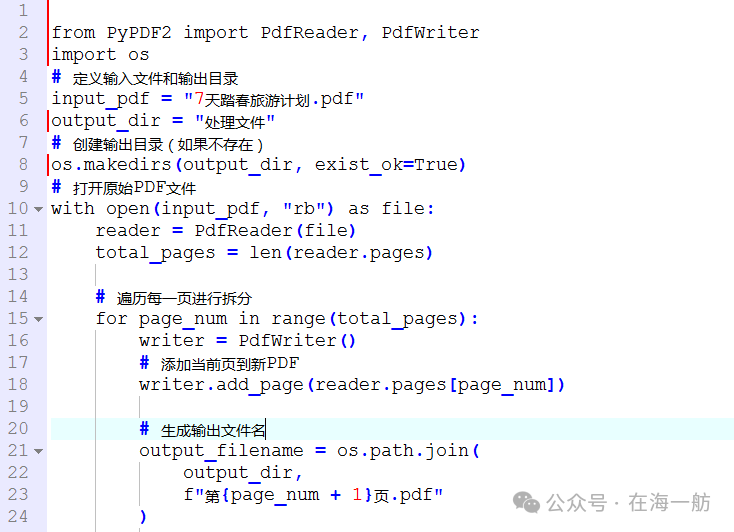Screen dimensions: 734x532
Task: Click the 遍历每一页进行拆分 comment
Action: (x=184, y=298)
